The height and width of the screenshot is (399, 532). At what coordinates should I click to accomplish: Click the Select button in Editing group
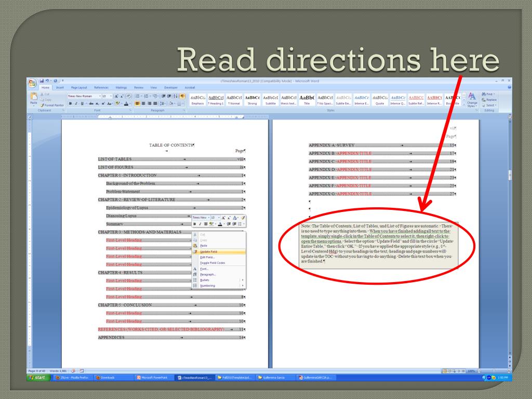(489, 105)
